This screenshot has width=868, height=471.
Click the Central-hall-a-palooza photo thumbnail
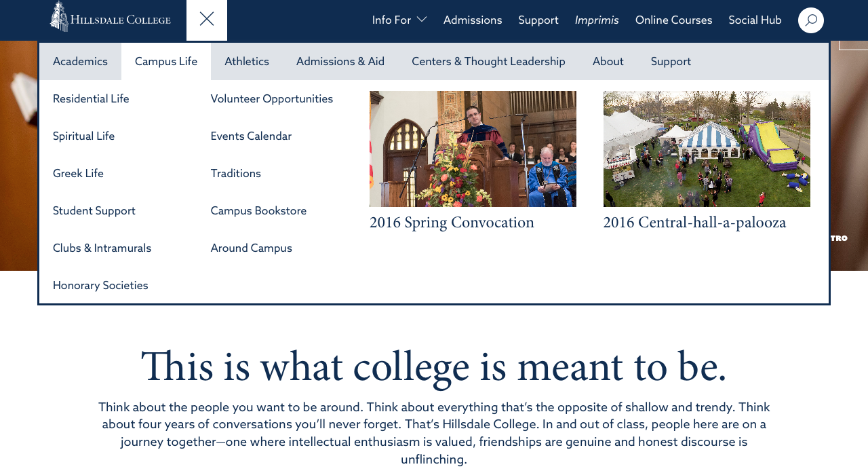tap(707, 149)
